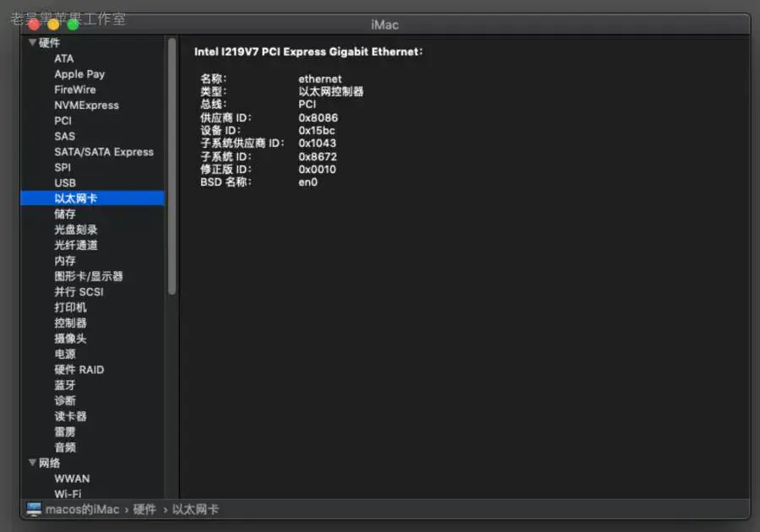The width and height of the screenshot is (760, 532).
Task: Open the 光纤通道 fibre channel entry
Action: point(76,245)
